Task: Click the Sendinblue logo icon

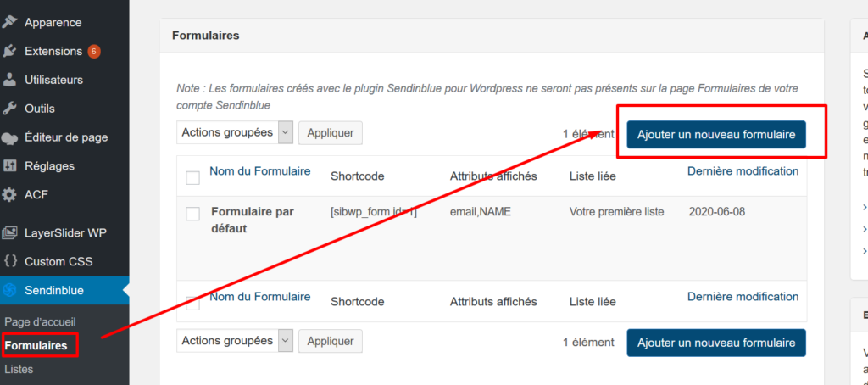Action: [x=9, y=290]
